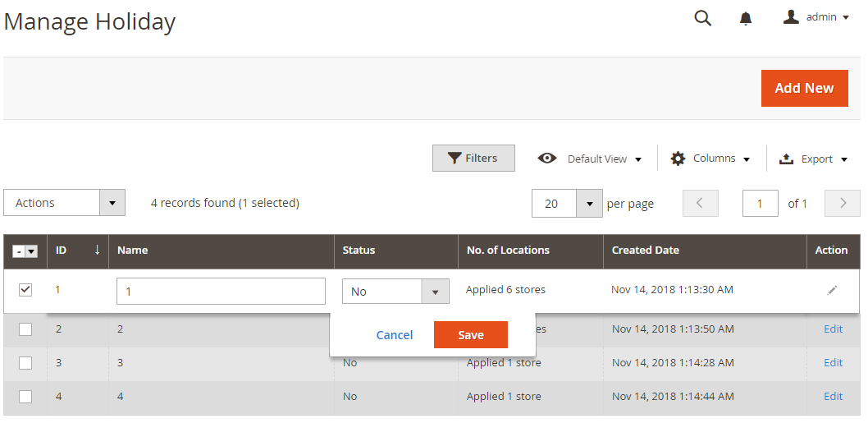
Task: Open the Columns menu
Action: (710, 159)
